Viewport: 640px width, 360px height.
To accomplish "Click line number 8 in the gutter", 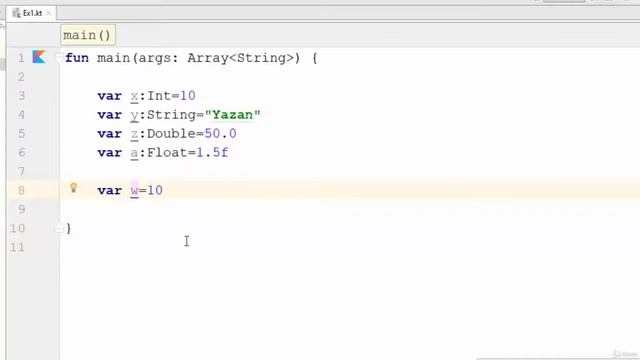I will (x=21, y=190).
